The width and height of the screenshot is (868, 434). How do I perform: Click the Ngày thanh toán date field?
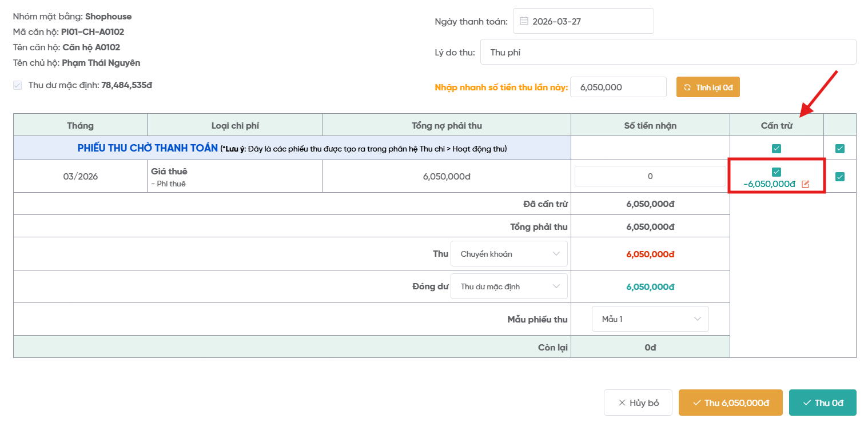click(x=589, y=22)
